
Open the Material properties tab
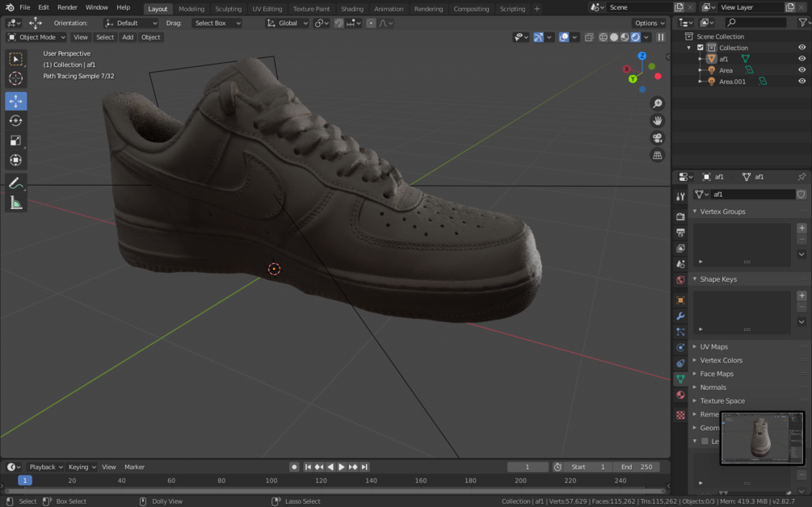click(680, 395)
